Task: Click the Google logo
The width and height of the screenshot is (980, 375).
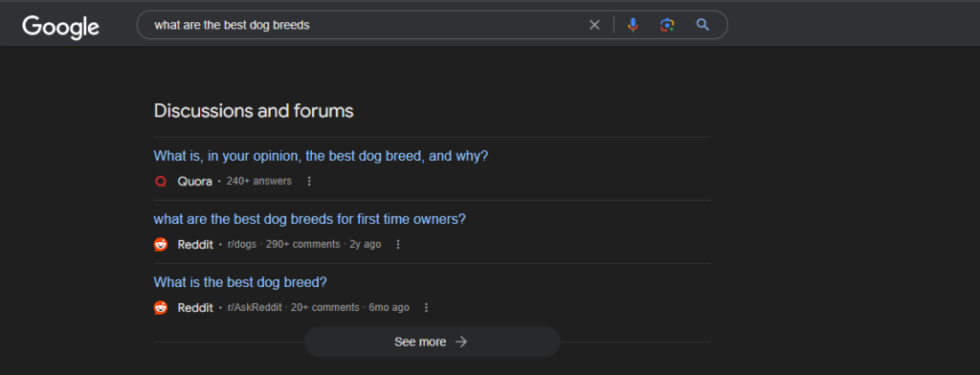Action: (x=60, y=27)
